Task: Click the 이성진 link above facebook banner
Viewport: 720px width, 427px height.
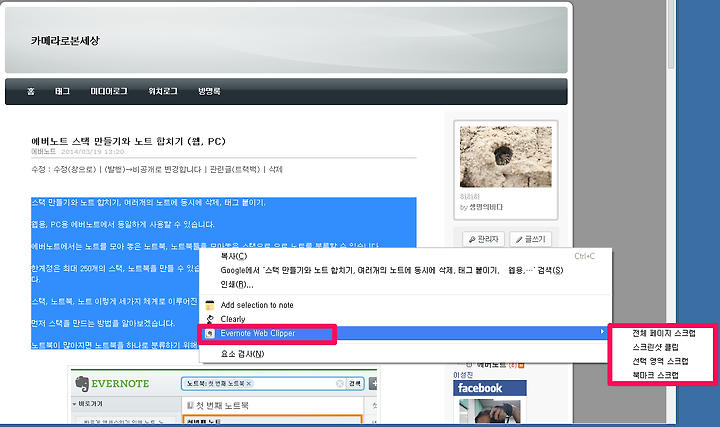Action: tap(463, 375)
